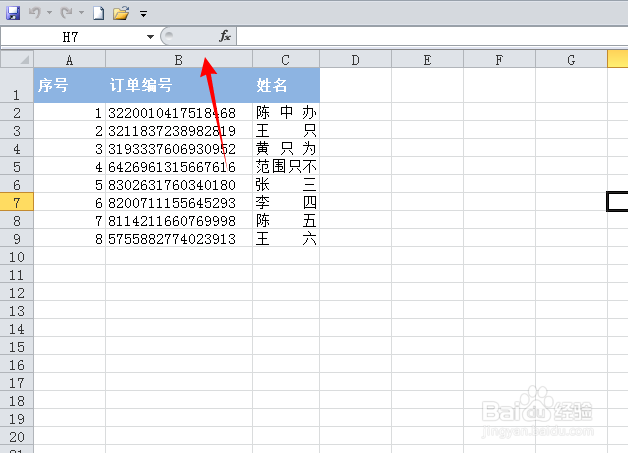This screenshot has height=453, width=628.
Task: Open the Name Box dropdown arrow
Action: [150, 37]
